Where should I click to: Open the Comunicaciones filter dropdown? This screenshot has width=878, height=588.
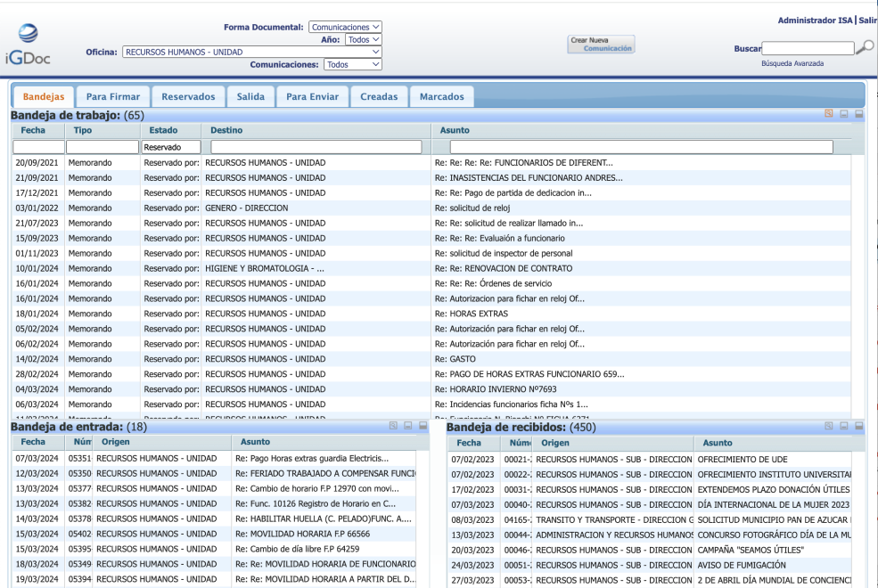click(352, 65)
